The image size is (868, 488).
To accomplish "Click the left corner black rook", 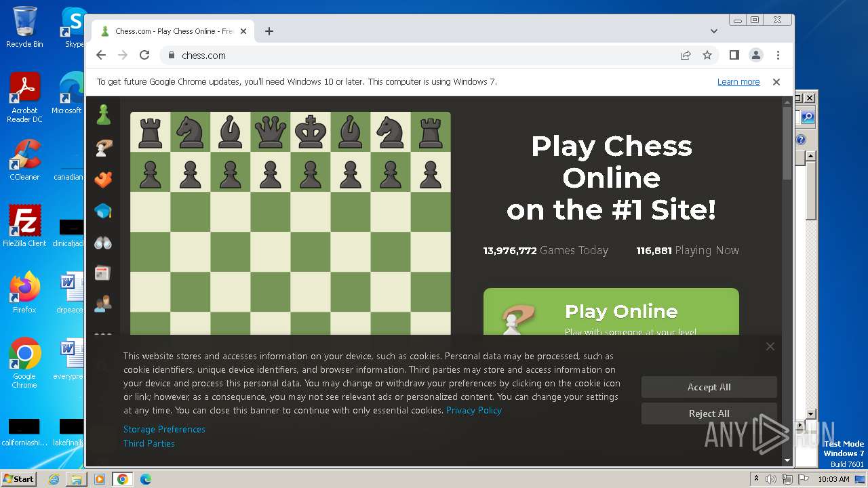I will pyautogui.click(x=150, y=131).
